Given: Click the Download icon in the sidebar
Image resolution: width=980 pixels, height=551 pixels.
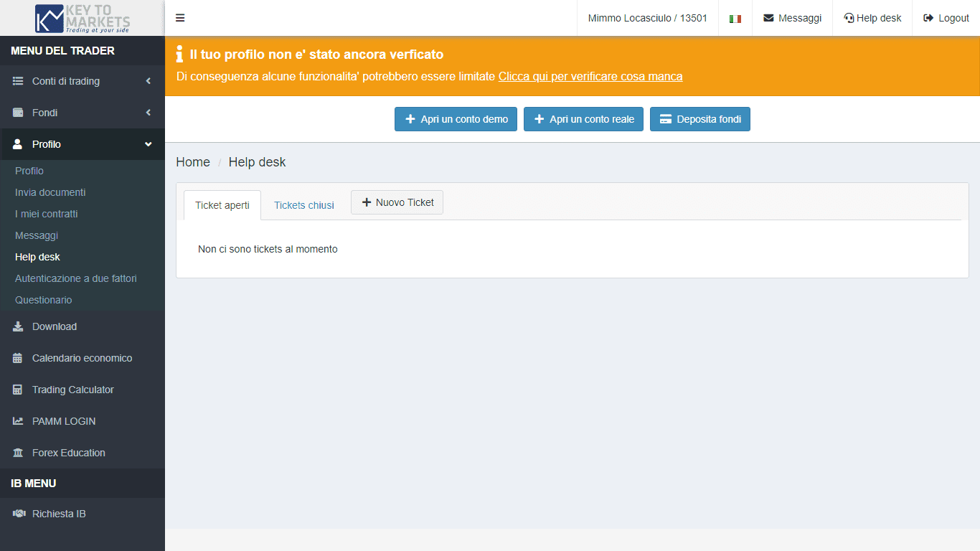Looking at the screenshot, I should pyautogui.click(x=16, y=326).
